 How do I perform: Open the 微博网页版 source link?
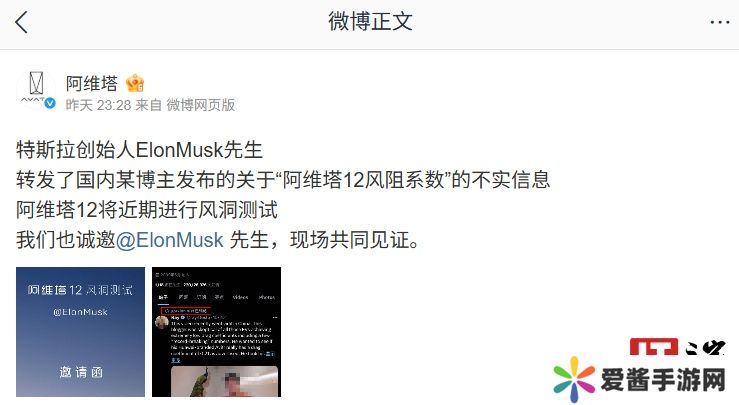point(201,105)
